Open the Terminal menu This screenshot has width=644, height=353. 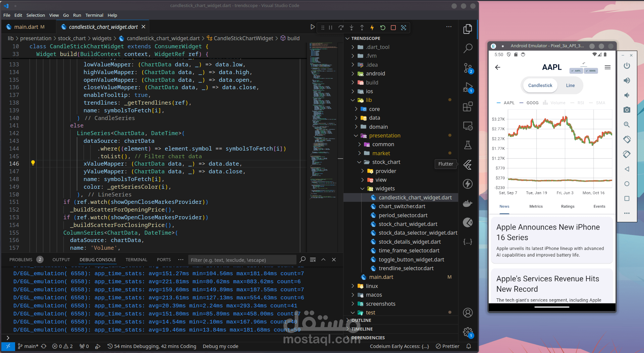click(94, 15)
